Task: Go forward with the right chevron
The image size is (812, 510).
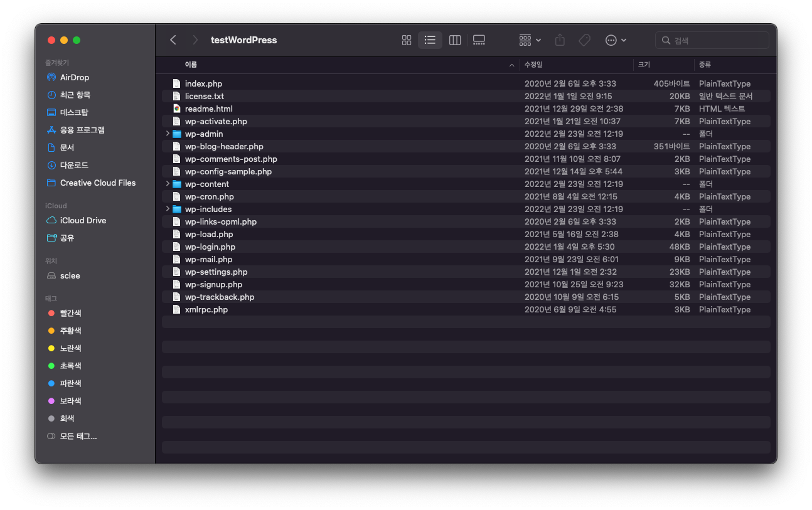Action: [x=195, y=40]
